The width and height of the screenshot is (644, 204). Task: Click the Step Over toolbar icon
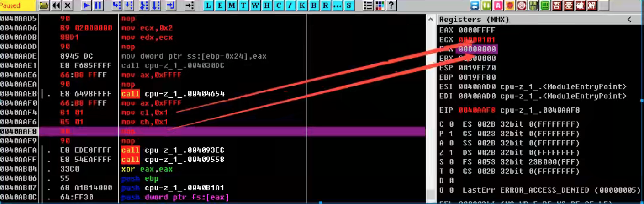129,6
